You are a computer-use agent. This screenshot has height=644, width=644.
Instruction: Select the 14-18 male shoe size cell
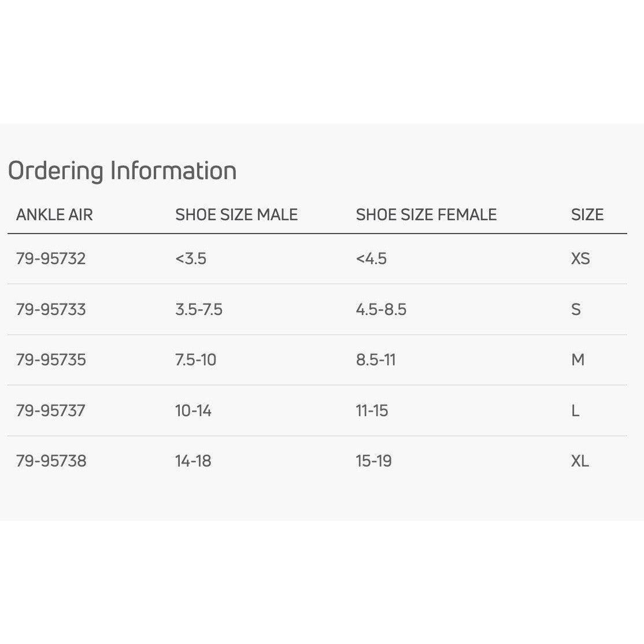pyautogui.click(x=193, y=461)
